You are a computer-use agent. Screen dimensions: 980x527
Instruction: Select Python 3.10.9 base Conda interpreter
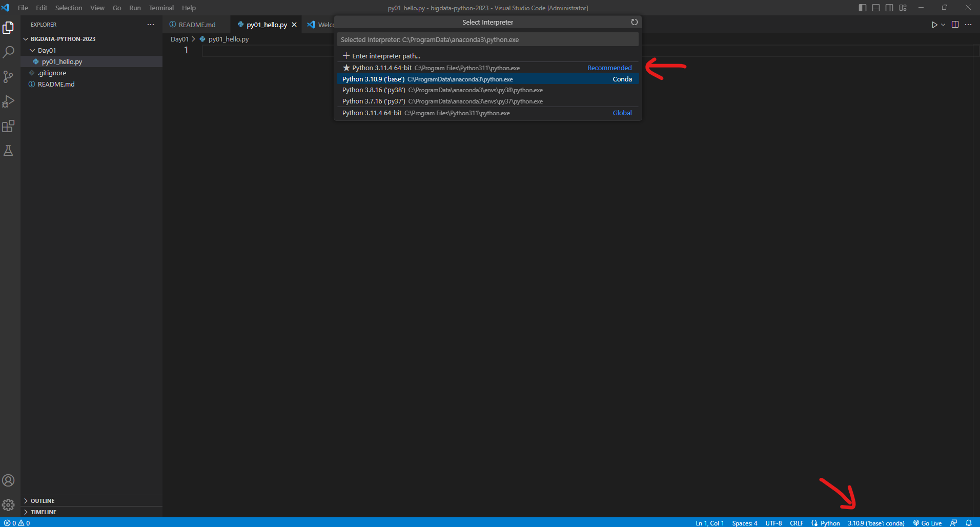(488, 79)
